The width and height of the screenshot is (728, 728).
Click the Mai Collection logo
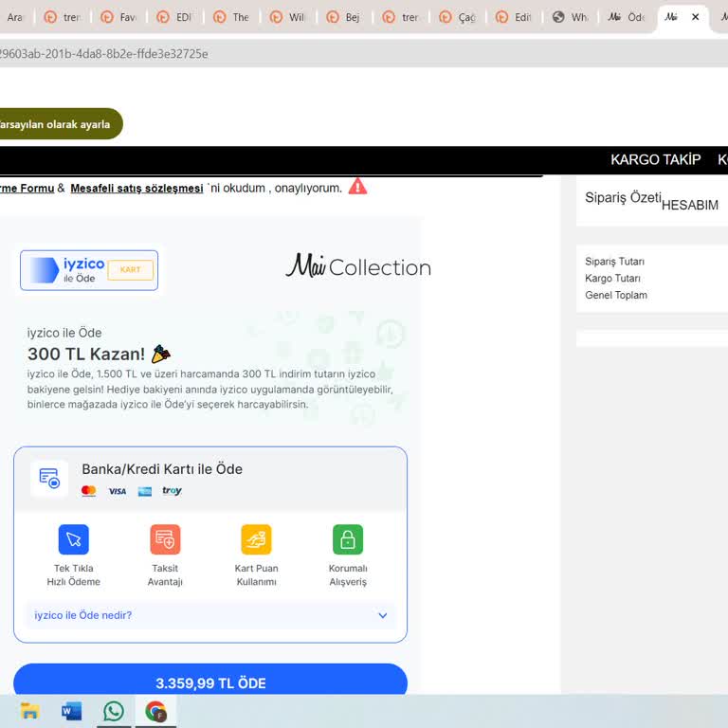click(358, 266)
